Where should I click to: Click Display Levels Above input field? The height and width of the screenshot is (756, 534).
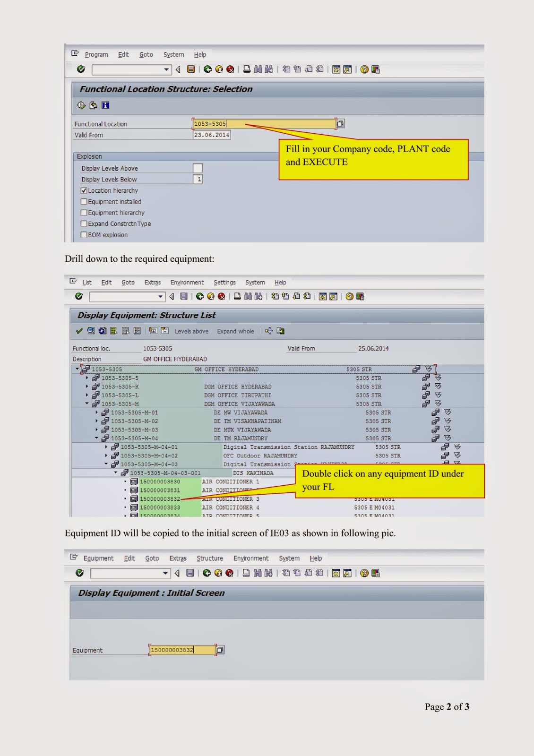pyautogui.click(x=198, y=168)
